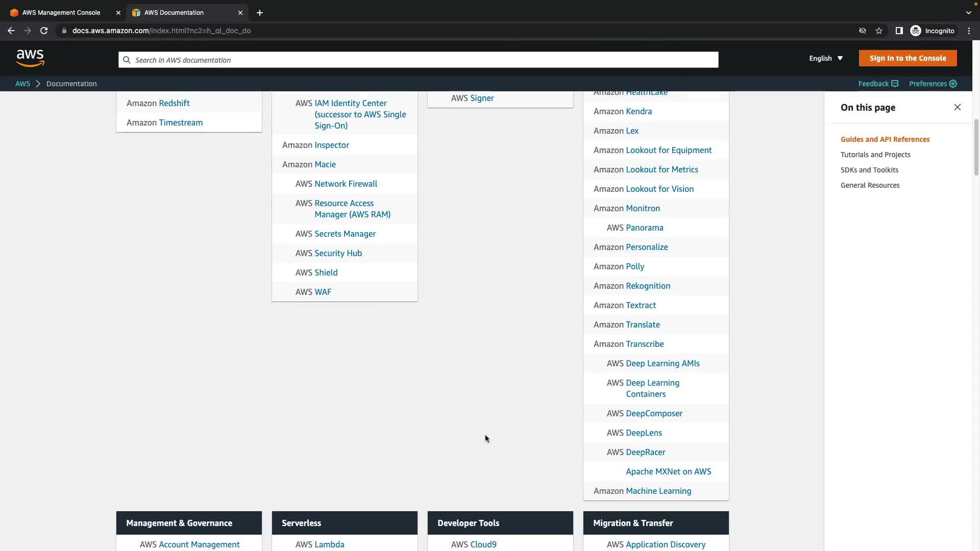Open new browser tab with plus icon
The height and width of the screenshot is (551, 980).
(x=260, y=13)
